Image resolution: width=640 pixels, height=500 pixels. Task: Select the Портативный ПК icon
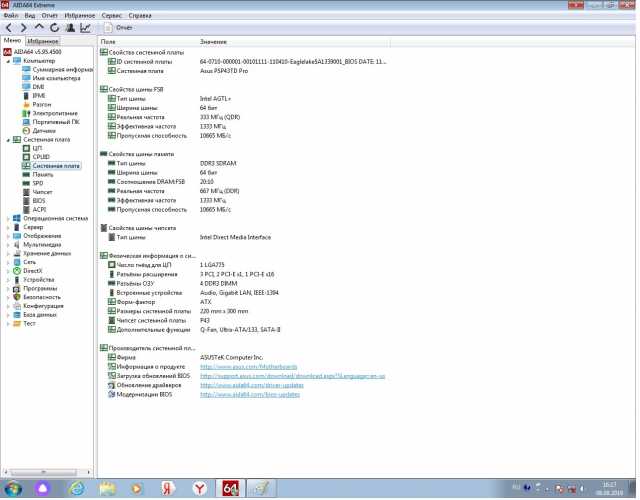click(26, 122)
